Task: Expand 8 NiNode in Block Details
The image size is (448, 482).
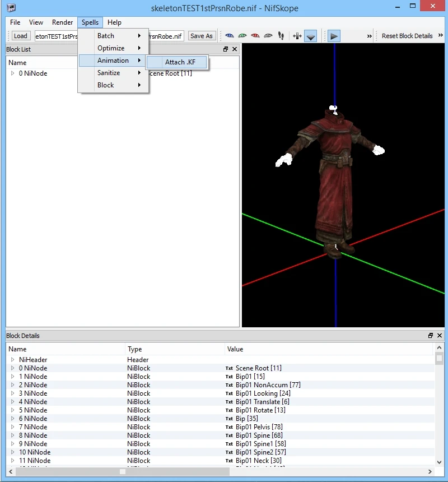Action: [x=12, y=435]
